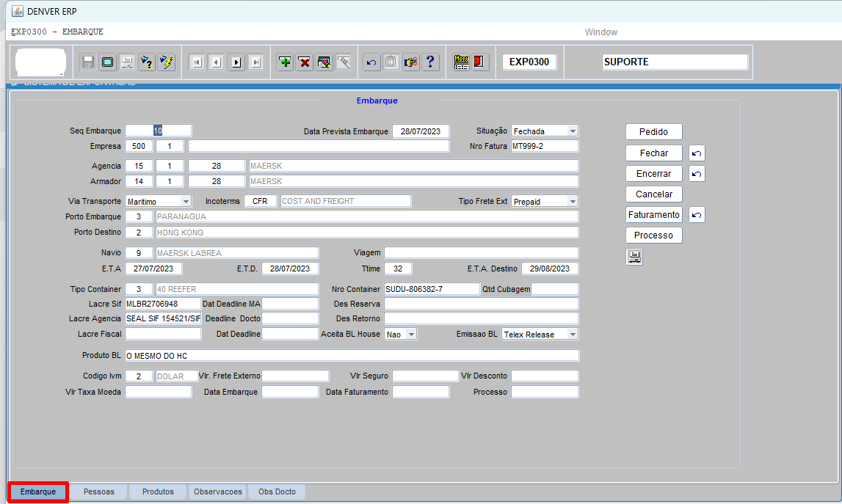
Task: Click the Execute Query lightning icon
Action: (x=167, y=62)
